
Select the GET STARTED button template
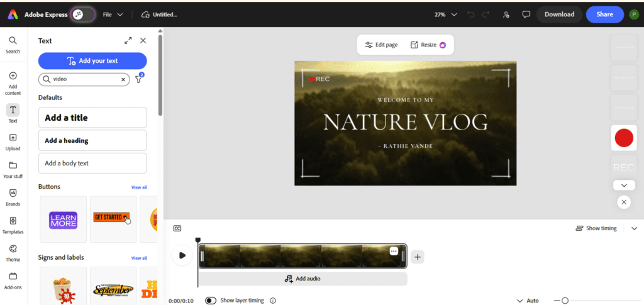click(113, 219)
